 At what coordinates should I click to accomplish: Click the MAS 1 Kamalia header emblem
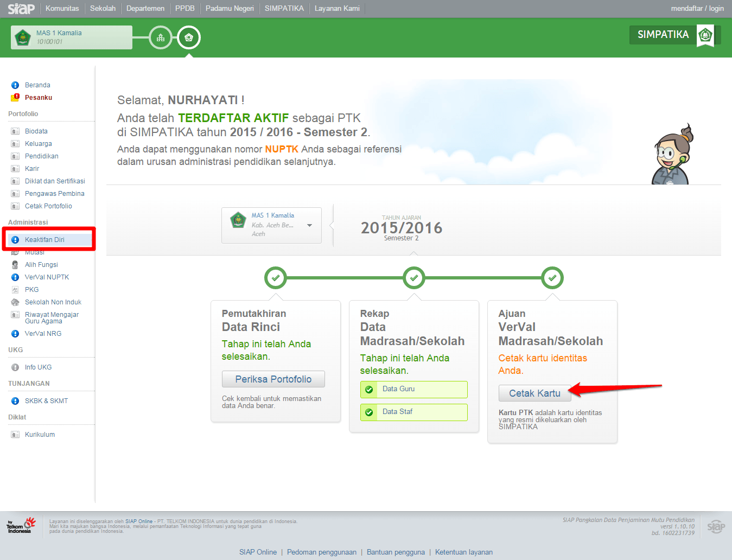(x=23, y=37)
